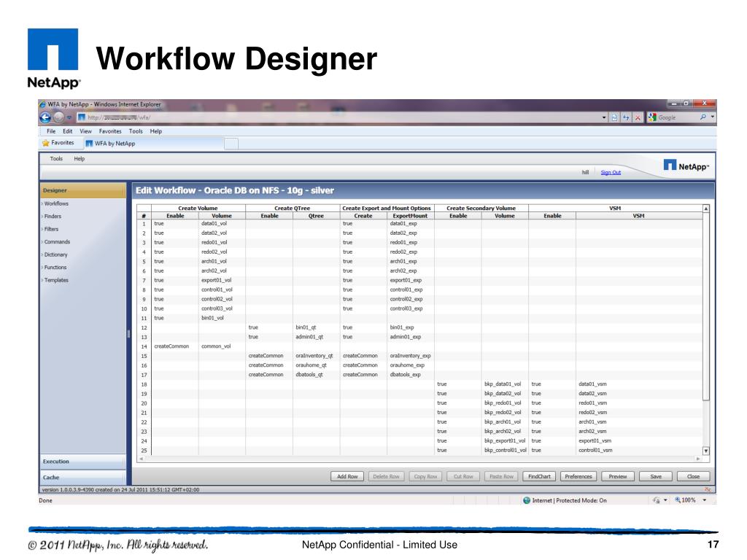Click the browser Back arrow button
This screenshot has width=747, height=560.
[44, 117]
